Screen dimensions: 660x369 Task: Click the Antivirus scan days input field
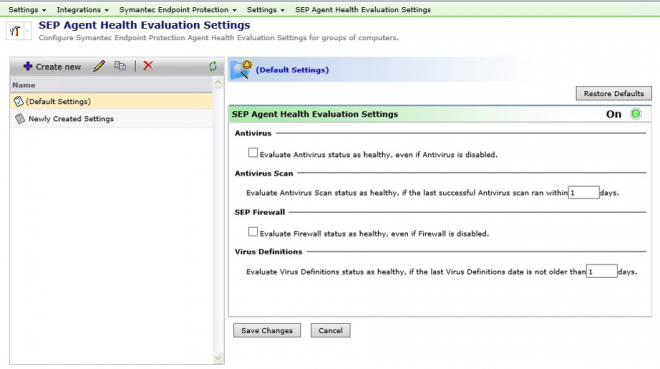point(583,193)
